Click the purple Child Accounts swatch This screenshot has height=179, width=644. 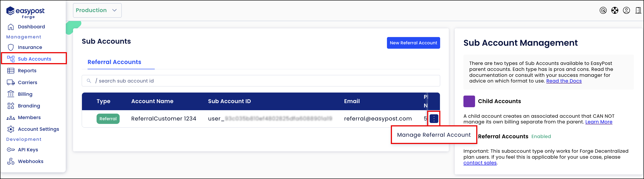pos(469,101)
